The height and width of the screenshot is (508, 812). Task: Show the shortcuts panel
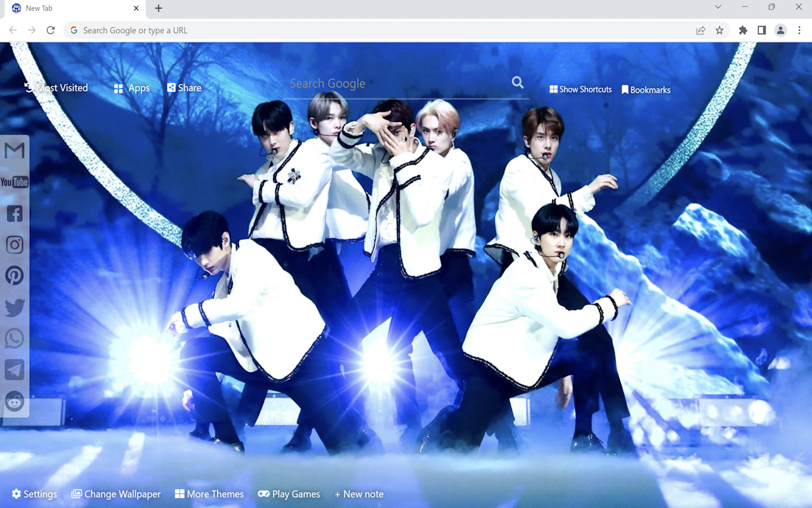tap(580, 89)
